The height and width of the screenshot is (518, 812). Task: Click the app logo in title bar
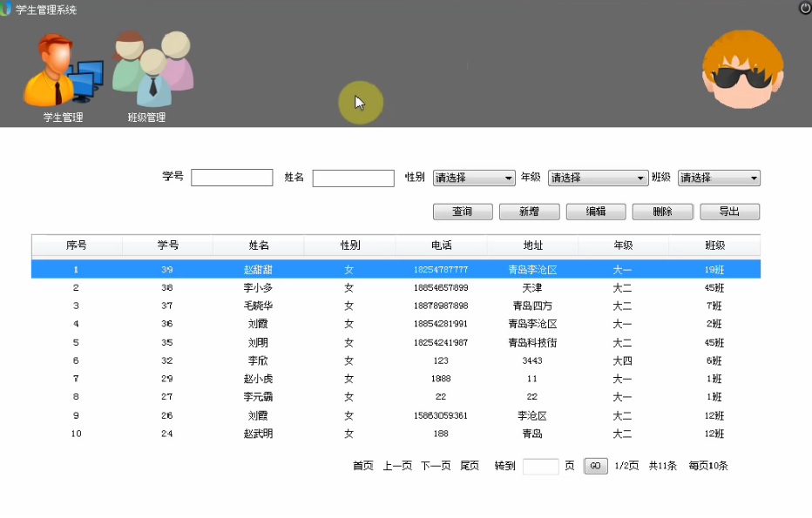[x=7, y=10]
